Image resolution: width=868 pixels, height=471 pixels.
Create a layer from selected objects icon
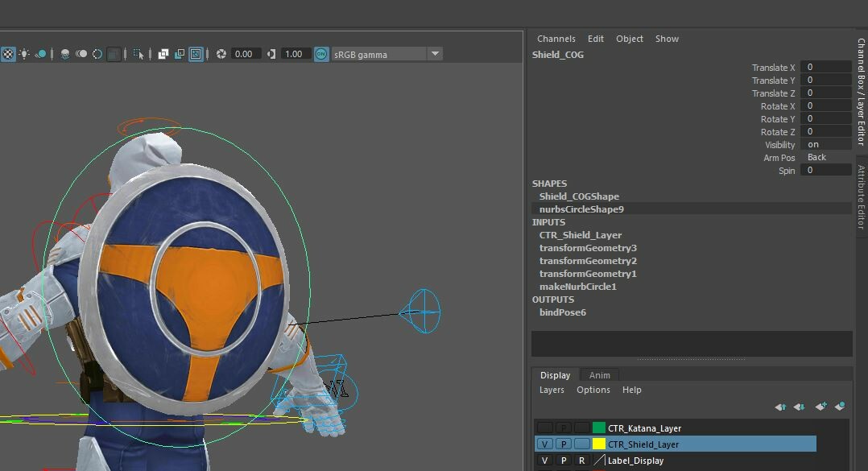[x=840, y=407]
